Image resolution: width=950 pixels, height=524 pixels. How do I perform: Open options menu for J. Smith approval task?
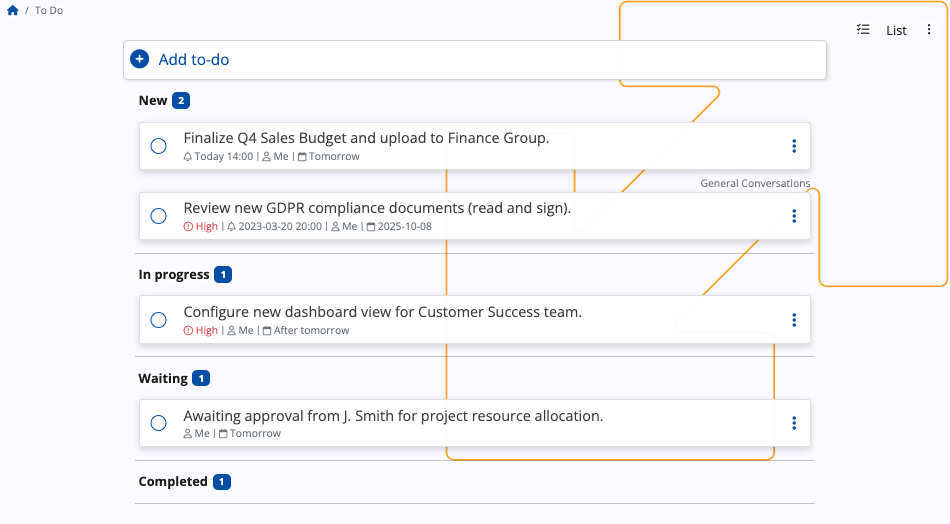point(794,423)
